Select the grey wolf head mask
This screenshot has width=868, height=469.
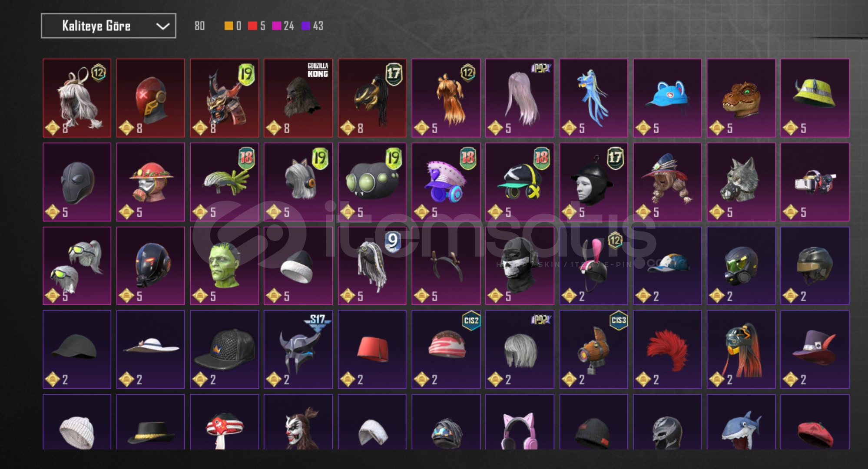tap(741, 182)
